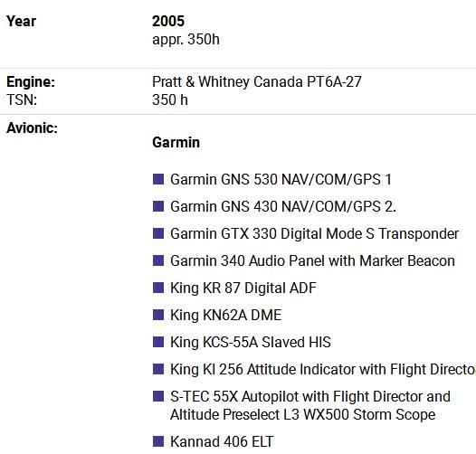Click the bullet beside S-TEC 55X Autopilot

pyautogui.click(x=158, y=396)
